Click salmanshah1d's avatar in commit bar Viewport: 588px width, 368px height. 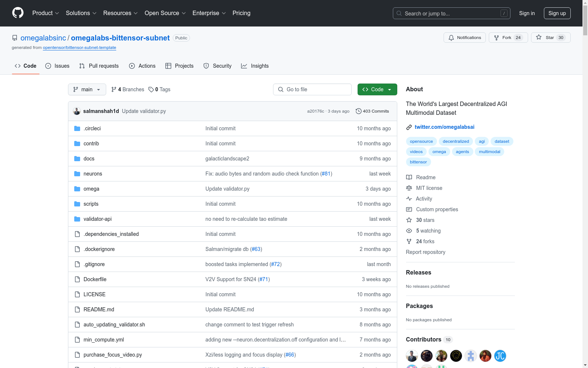[77, 111]
